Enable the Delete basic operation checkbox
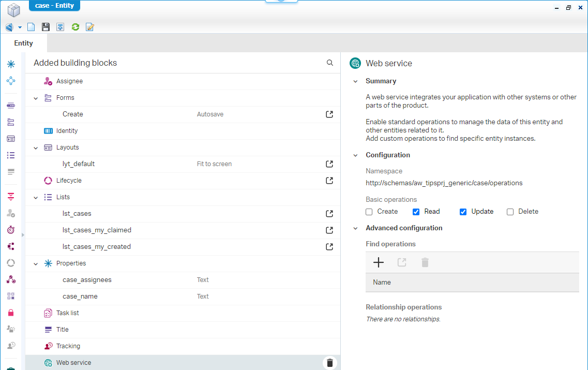The width and height of the screenshot is (588, 370). (x=510, y=212)
